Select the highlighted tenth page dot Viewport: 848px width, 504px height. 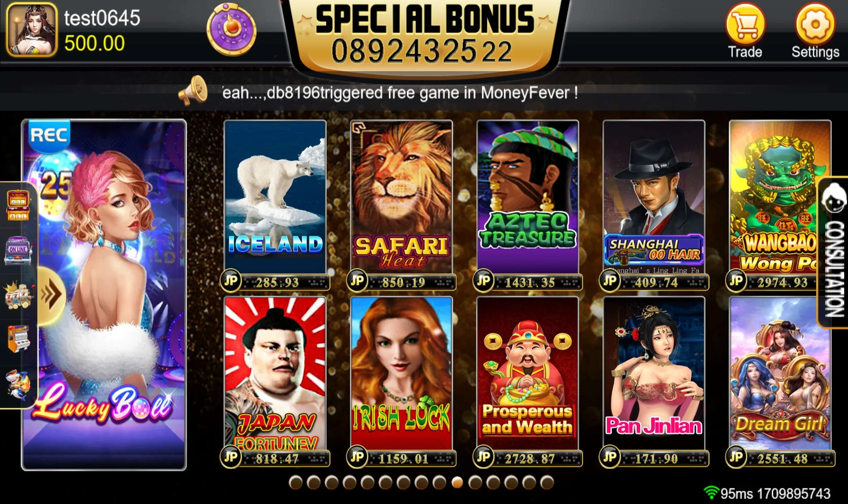(457, 483)
